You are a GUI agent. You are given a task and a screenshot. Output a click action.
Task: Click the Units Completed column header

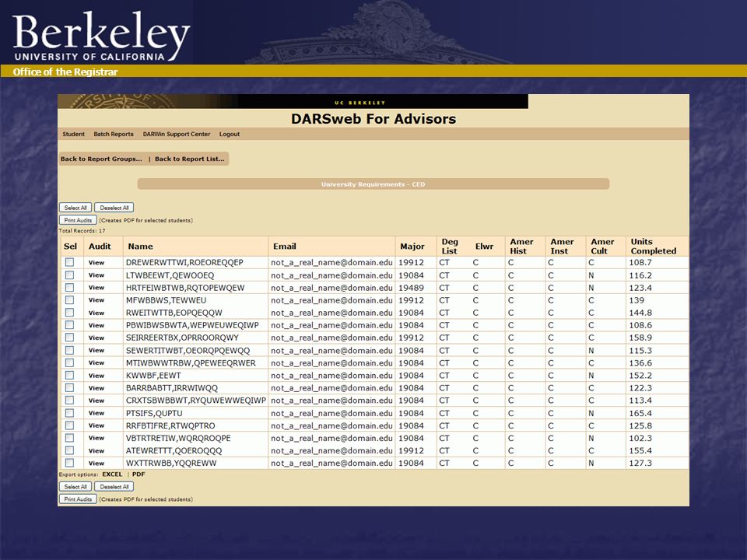pos(654,247)
